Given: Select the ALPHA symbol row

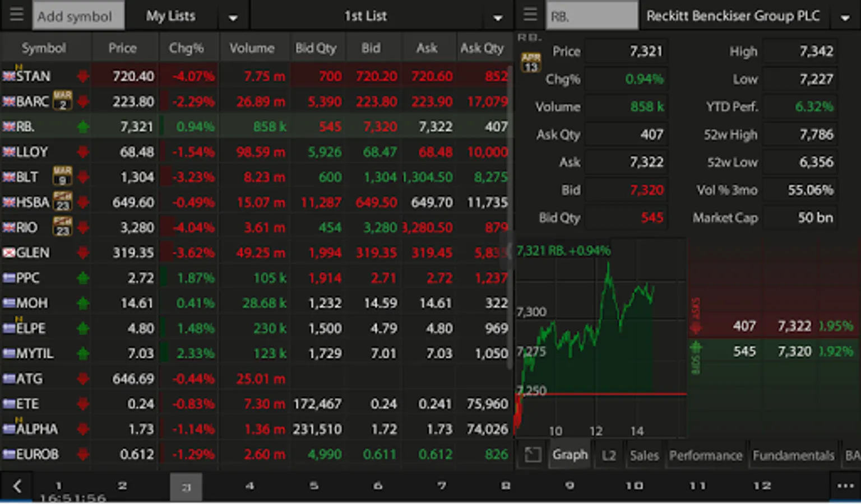Looking at the screenshot, I should (255, 429).
